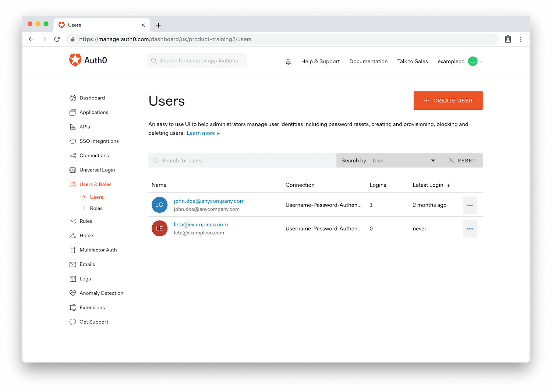Click the browser address bar URL
Image resolution: width=552 pixels, height=392 pixels.
click(x=165, y=39)
